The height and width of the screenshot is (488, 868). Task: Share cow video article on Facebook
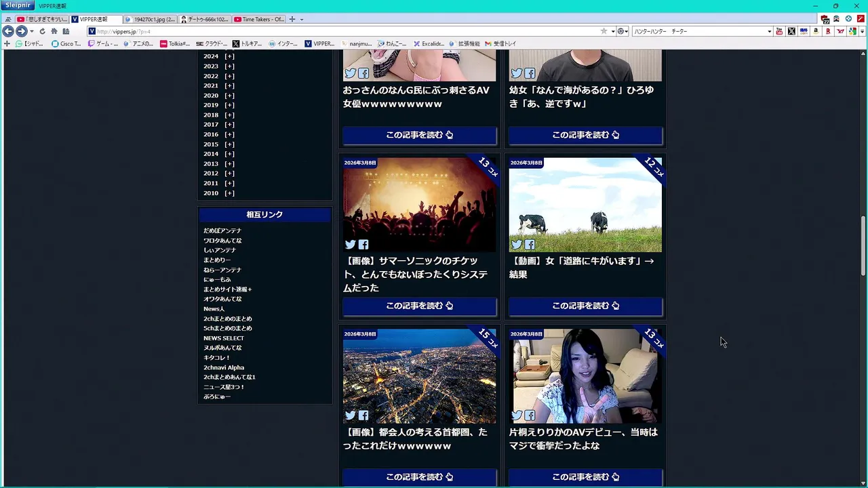[530, 245]
